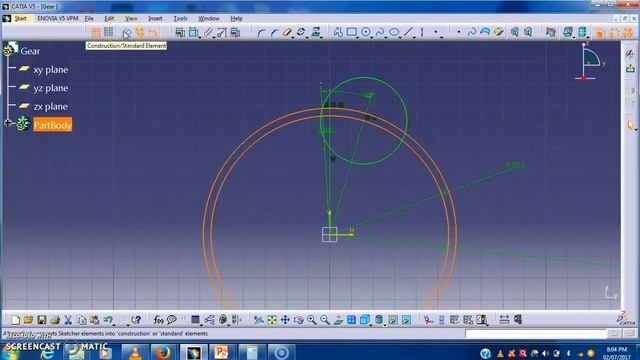Open Line tool flyout arrow
This screenshot has height=360, width=640.
(414, 37)
